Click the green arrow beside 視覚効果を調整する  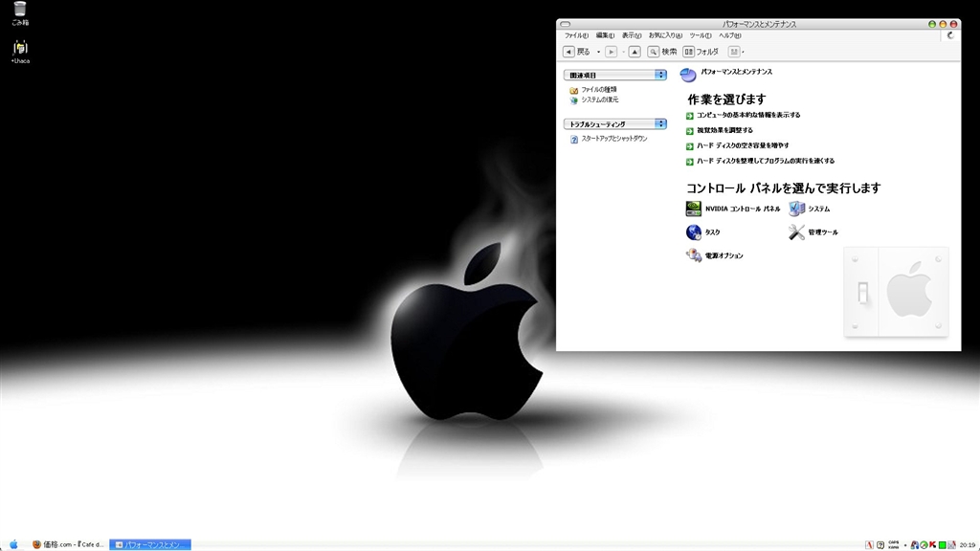[x=689, y=130]
